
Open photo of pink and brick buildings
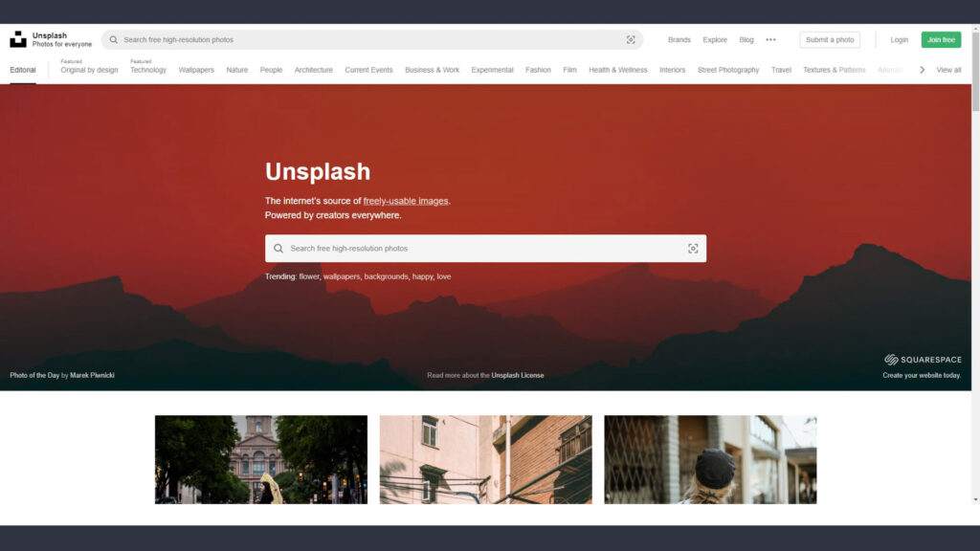tap(485, 459)
